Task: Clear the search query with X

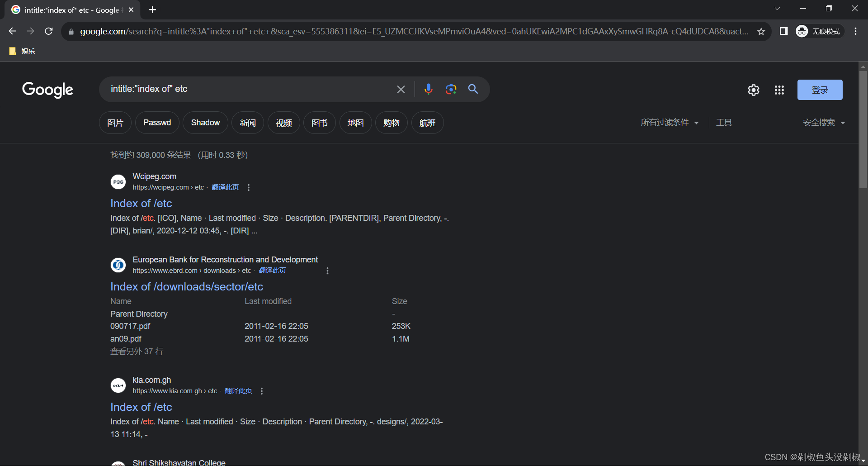Action: 401,89
